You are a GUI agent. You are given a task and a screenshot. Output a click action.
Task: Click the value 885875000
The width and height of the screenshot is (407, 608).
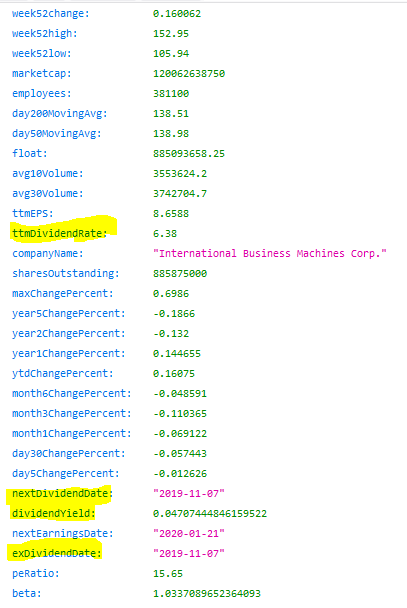point(180,273)
